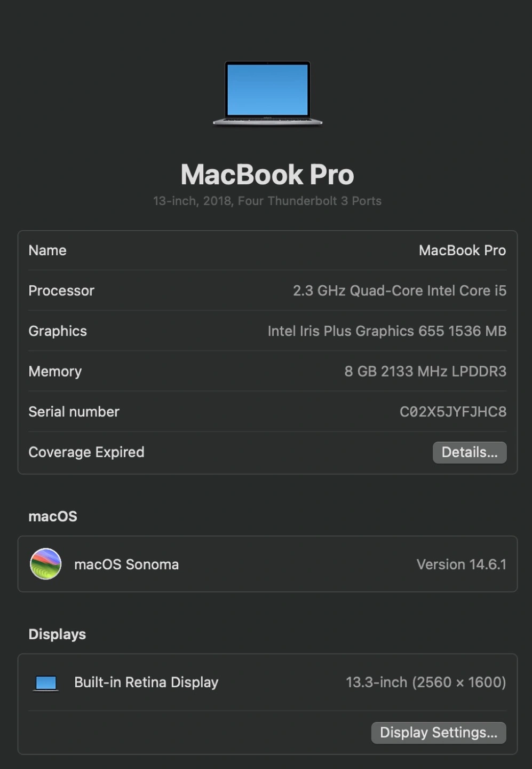
Task: Select the macOS Sonoma label
Action: click(x=126, y=564)
